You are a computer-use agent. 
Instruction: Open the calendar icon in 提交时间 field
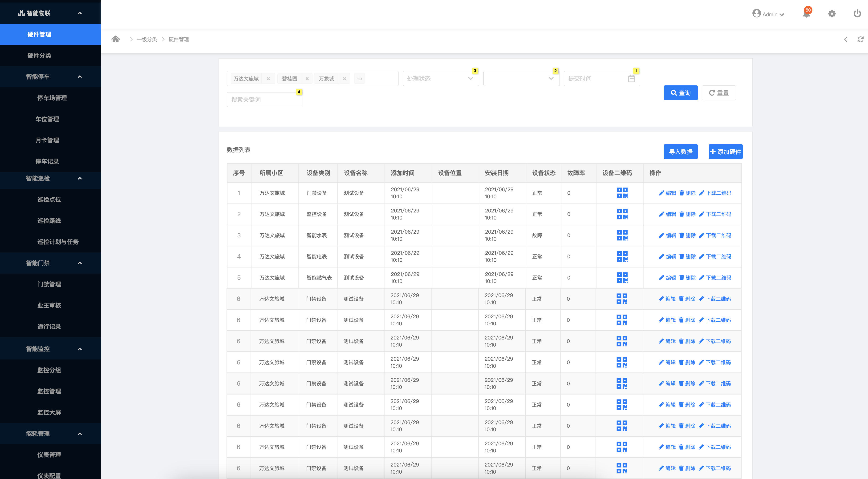[632, 78]
